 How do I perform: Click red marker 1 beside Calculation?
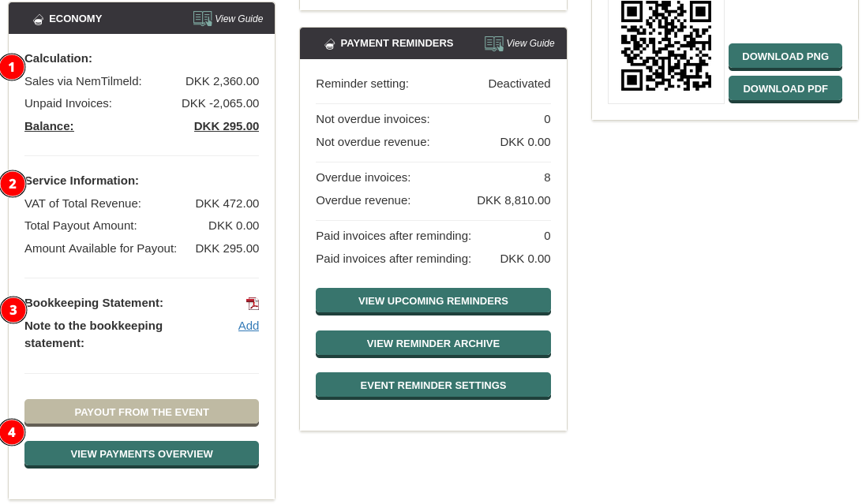click(12, 67)
